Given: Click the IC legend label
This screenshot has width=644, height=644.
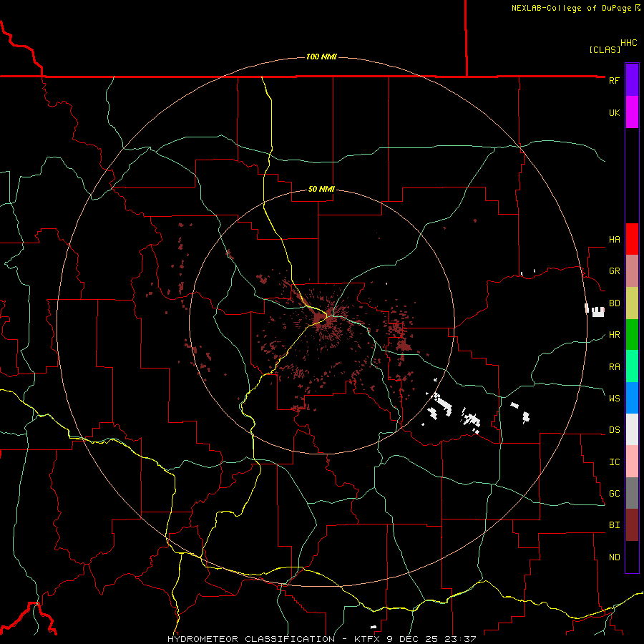Looking at the screenshot, I should point(614,462).
